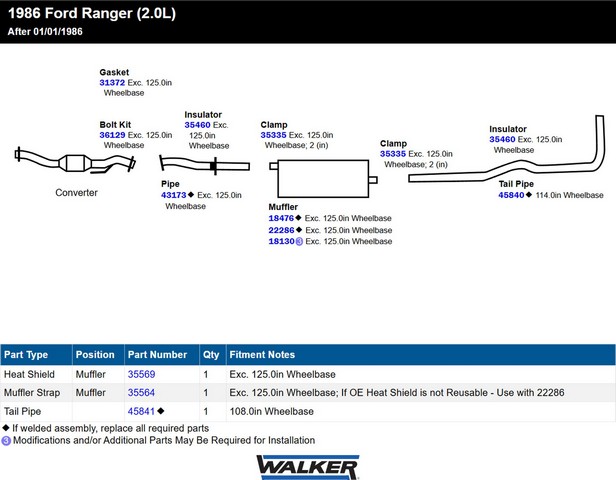This screenshot has height=480, width=616.
Task: Click the '114.0in Wheelbase' note
Action: point(569,195)
